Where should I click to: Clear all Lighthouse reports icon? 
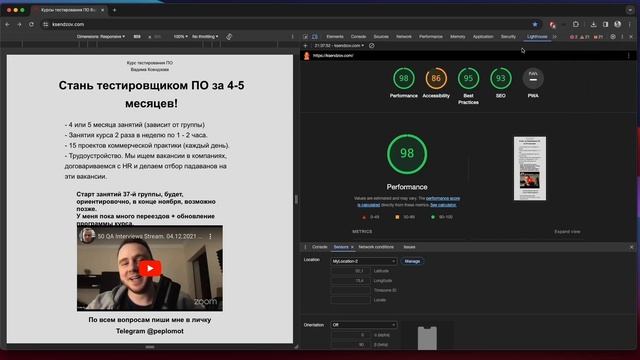point(371,46)
